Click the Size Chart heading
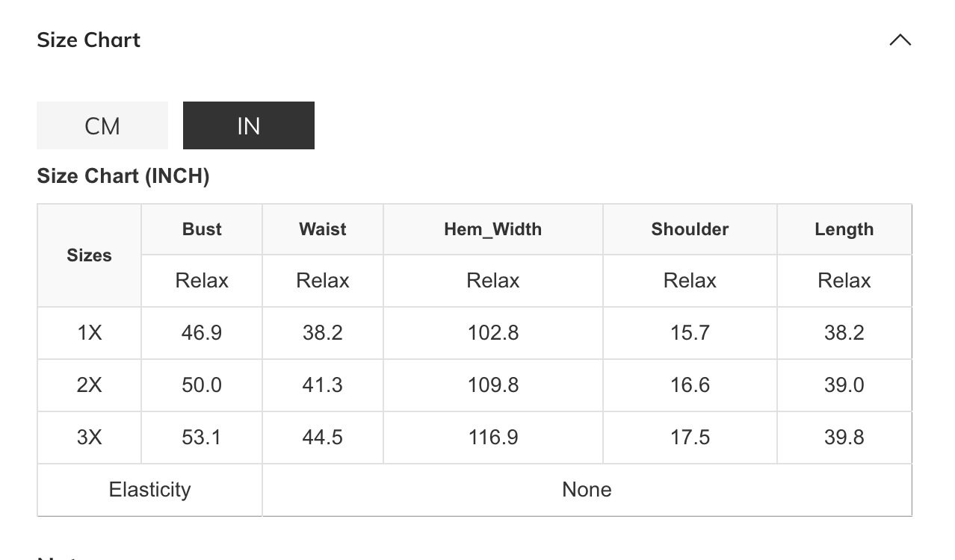This screenshot has width=955, height=560. click(x=89, y=40)
